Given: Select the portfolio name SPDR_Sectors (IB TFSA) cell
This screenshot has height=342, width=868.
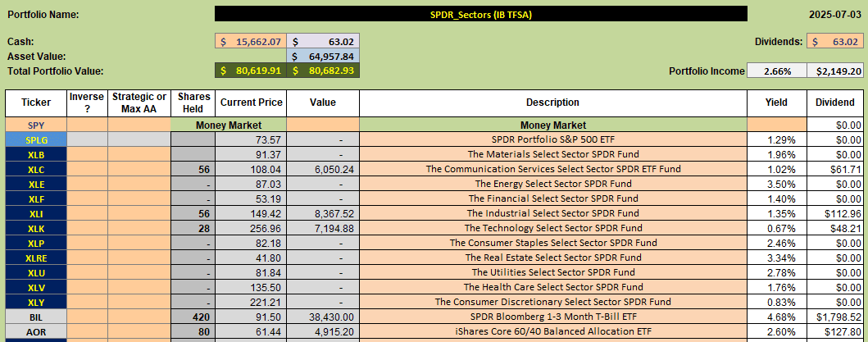Looking at the screenshot, I should (480, 15).
